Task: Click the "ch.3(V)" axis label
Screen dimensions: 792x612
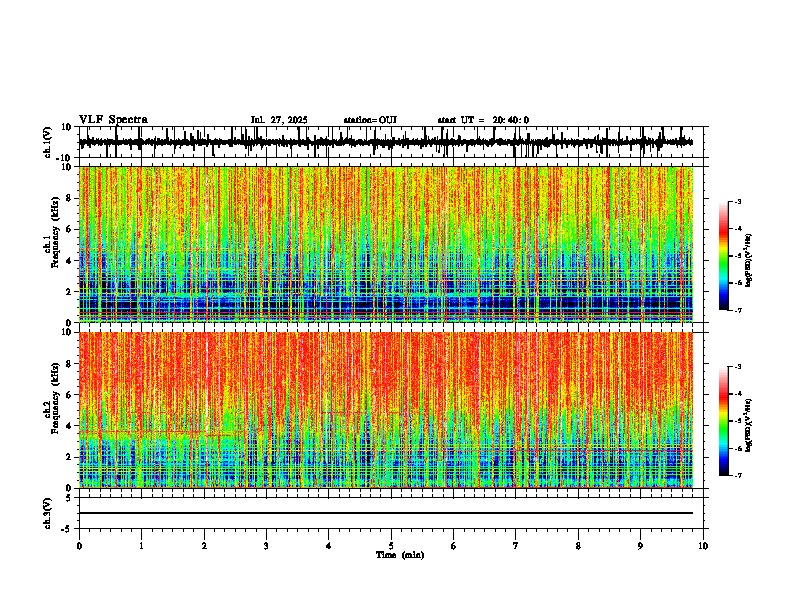Action: pos(48,513)
